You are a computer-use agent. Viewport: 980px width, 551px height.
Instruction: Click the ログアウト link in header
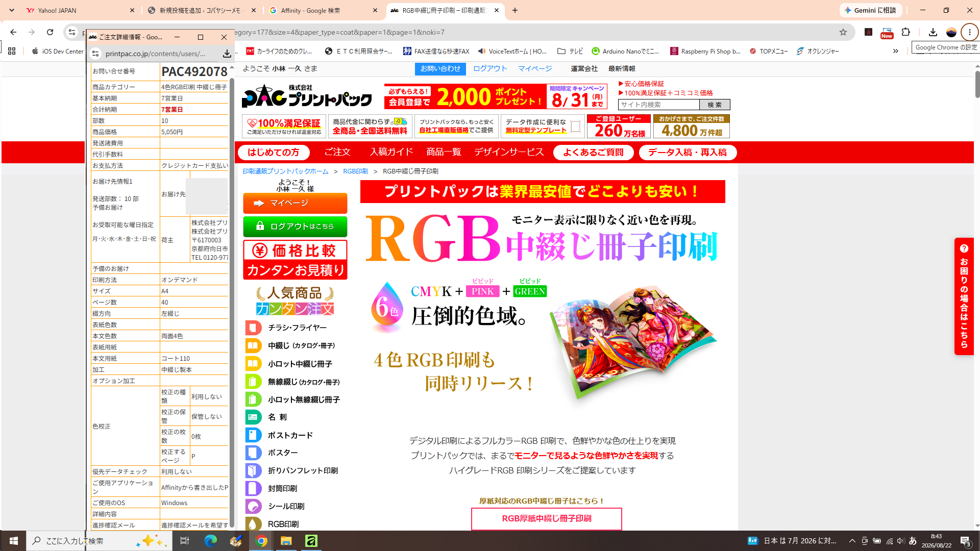(x=490, y=68)
